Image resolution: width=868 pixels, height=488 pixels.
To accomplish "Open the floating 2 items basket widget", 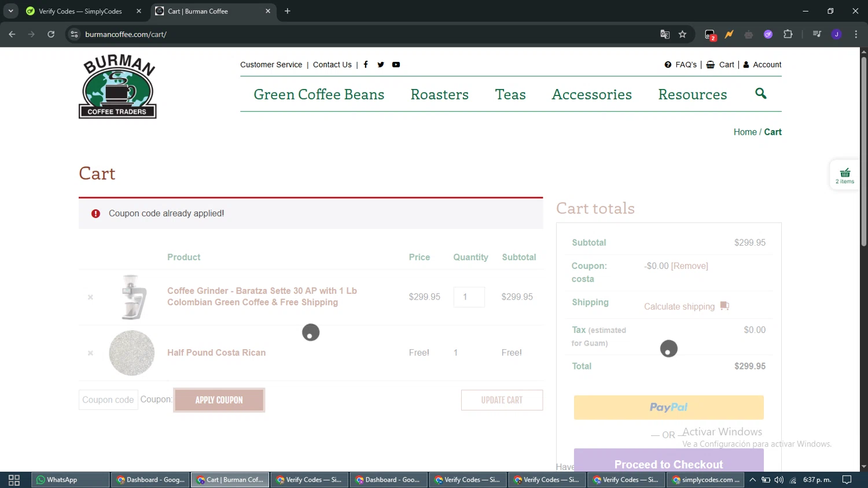I will (x=845, y=175).
